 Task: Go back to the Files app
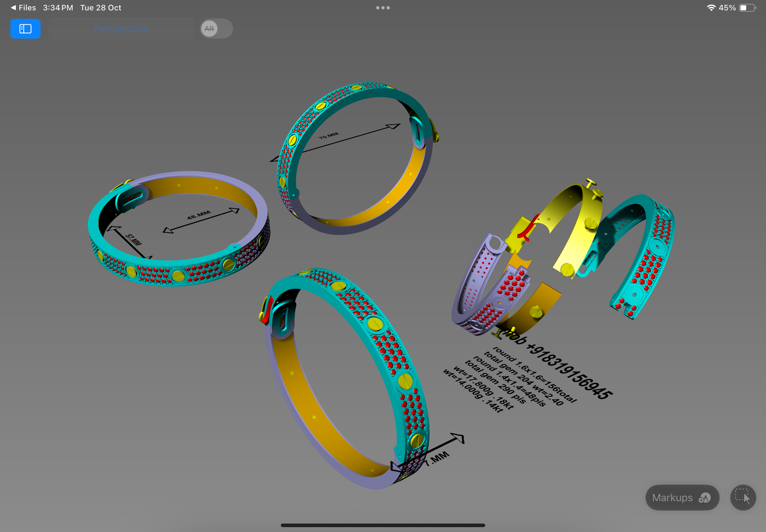pyautogui.click(x=23, y=7)
